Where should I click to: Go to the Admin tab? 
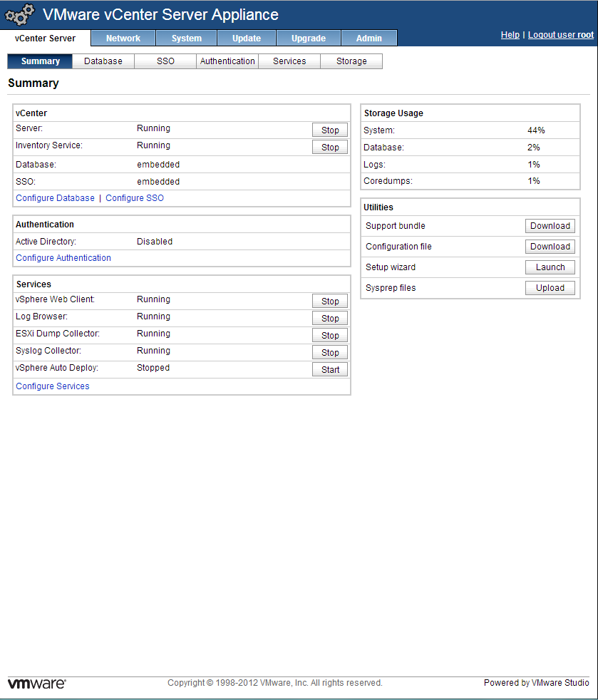pos(369,38)
